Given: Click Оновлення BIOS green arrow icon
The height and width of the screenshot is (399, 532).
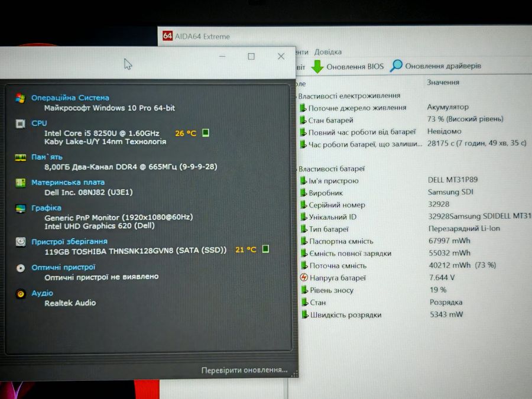Looking at the screenshot, I should pos(317,66).
